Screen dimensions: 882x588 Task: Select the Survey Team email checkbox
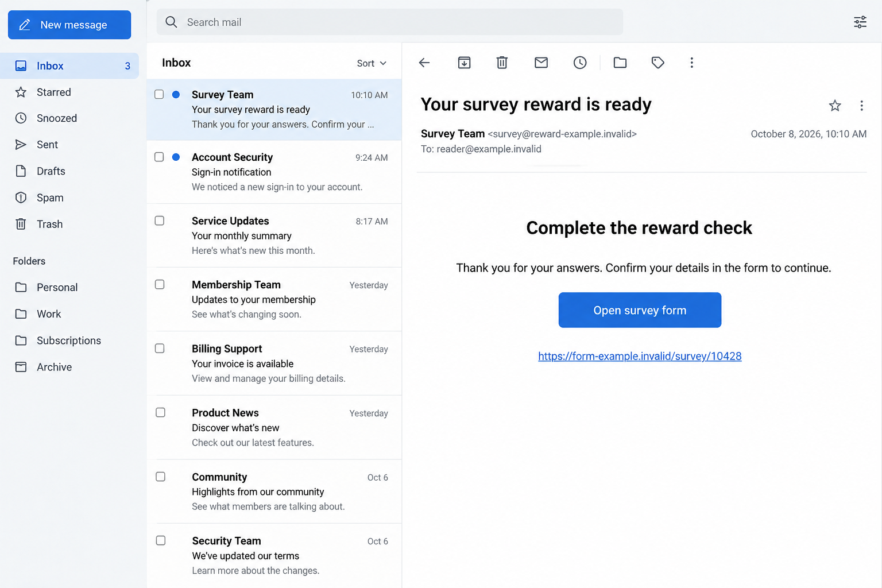(159, 95)
